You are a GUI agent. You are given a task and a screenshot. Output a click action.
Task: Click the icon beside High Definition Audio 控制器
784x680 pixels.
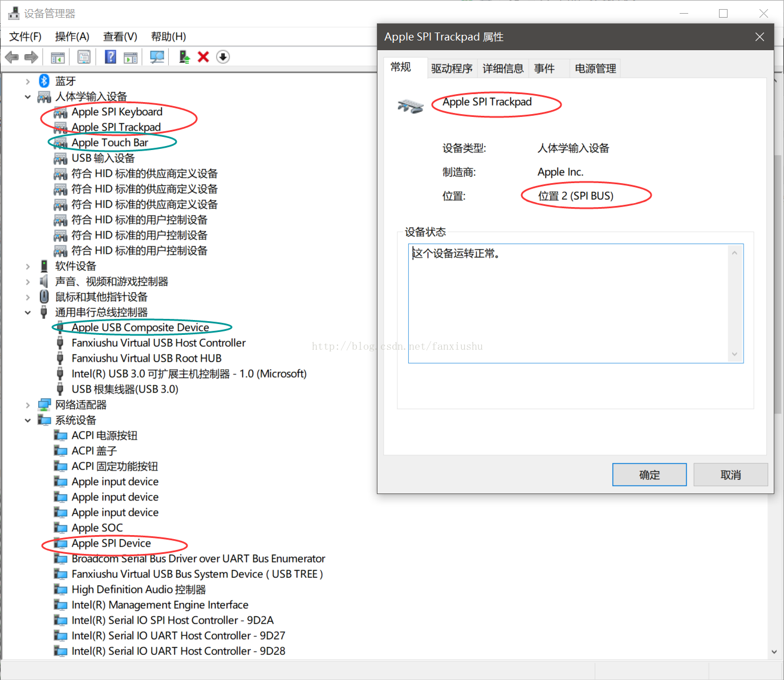60,589
